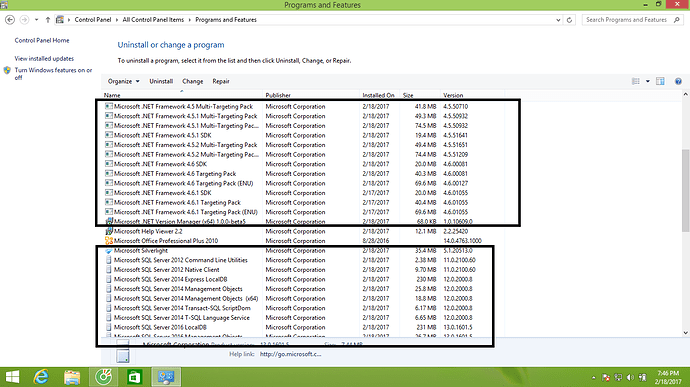
Task: Launch Internet Explorer from the taskbar
Action: (41, 377)
